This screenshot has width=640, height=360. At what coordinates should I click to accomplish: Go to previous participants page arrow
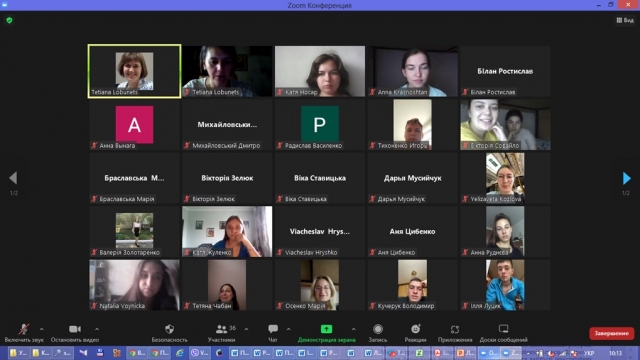[13, 178]
